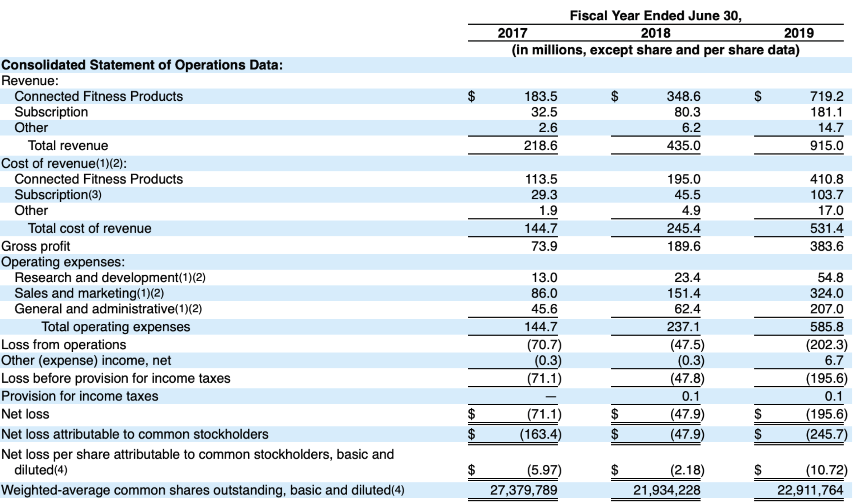This screenshot has width=859, height=504.
Task: Select Connected Fitness Products revenue value 348.6
Action: pyautogui.click(x=684, y=96)
